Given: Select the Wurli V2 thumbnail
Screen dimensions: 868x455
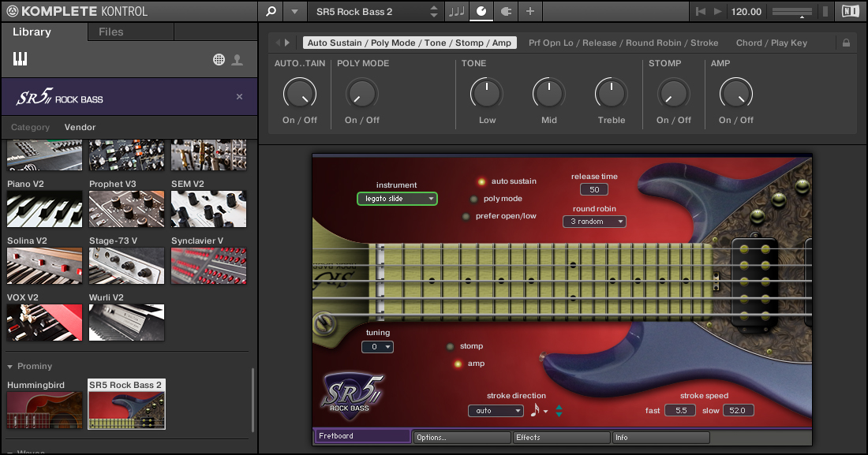Looking at the screenshot, I should [126, 323].
